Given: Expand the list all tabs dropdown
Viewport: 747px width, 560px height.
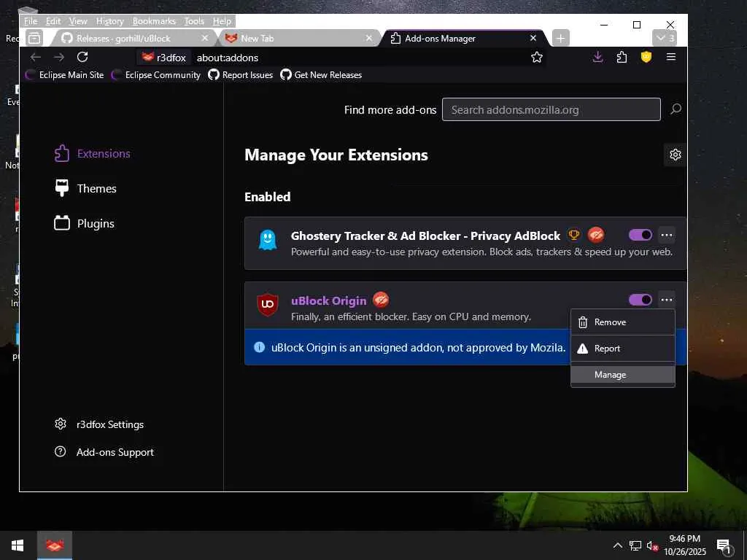Looking at the screenshot, I should pyautogui.click(x=665, y=38).
